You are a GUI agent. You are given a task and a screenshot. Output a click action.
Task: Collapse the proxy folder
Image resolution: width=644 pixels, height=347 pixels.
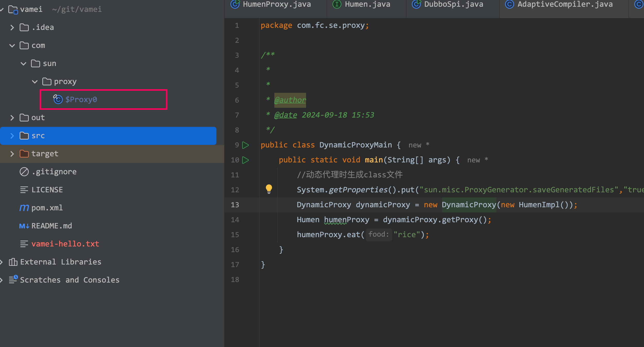pyautogui.click(x=35, y=82)
